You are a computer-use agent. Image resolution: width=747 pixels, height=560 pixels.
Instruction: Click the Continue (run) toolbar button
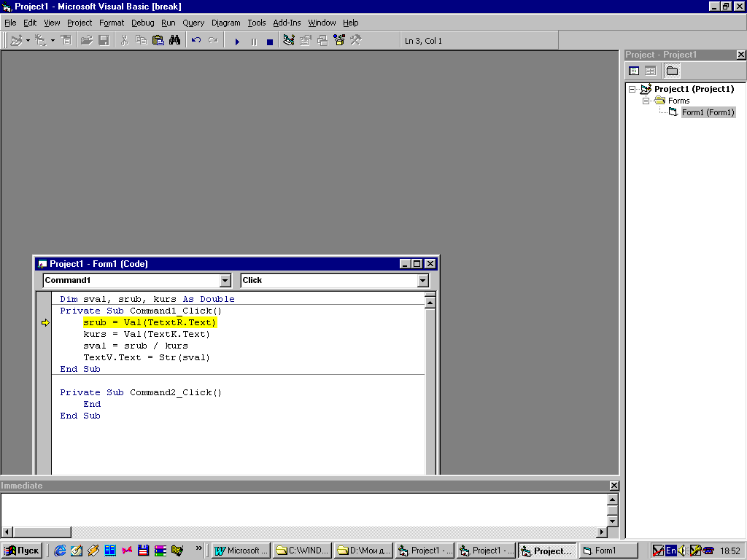[x=237, y=42]
